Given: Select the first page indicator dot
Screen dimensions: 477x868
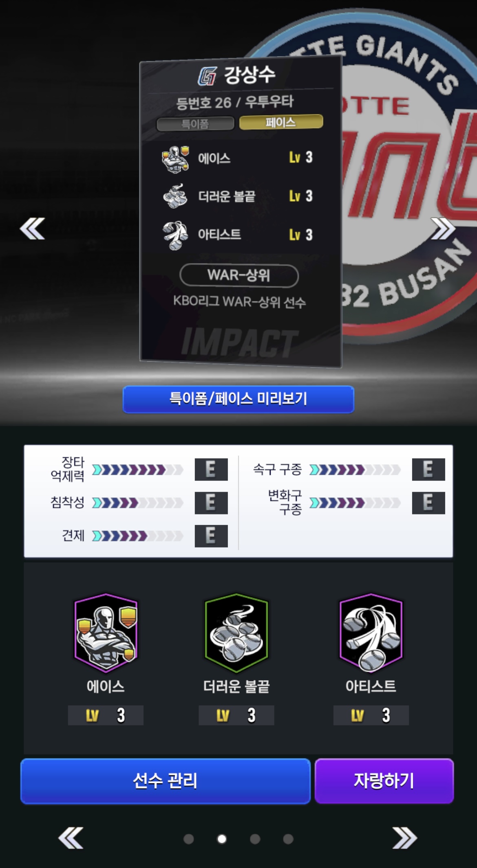Looking at the screenshot, I should pos(188,839).
